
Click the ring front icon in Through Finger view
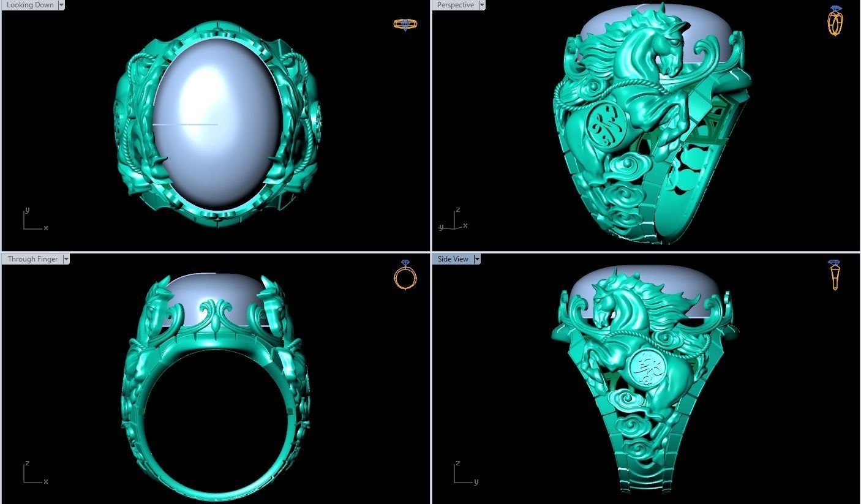coord(405,274)
